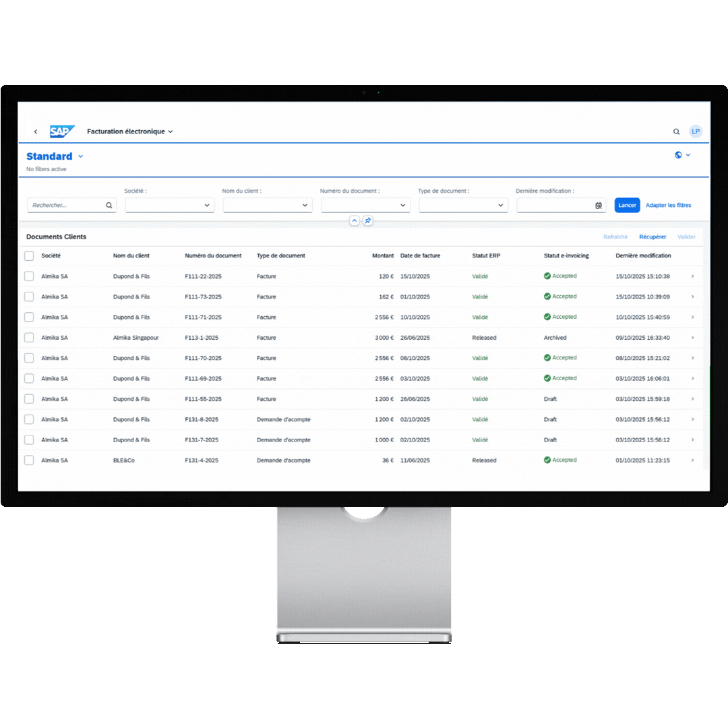Open the LP user profile avatar
Viewport: 728px width, 728px height.
coord(696,131)
